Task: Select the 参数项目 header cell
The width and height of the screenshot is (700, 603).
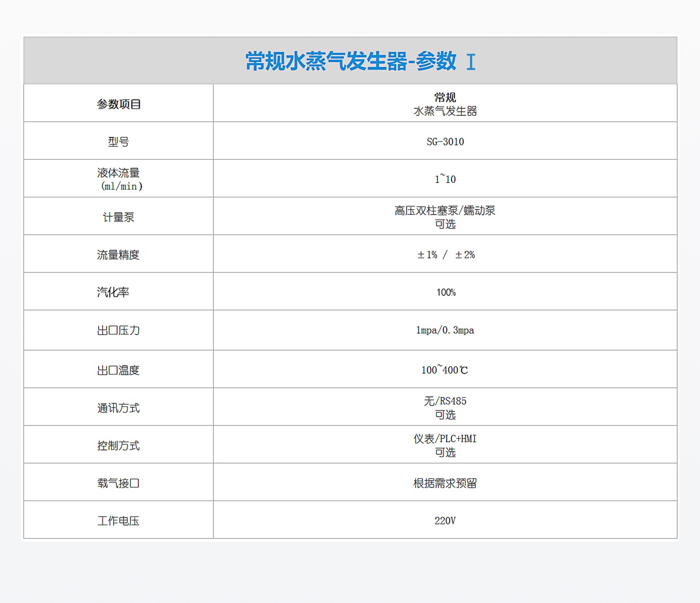Action: click(119, 104)
